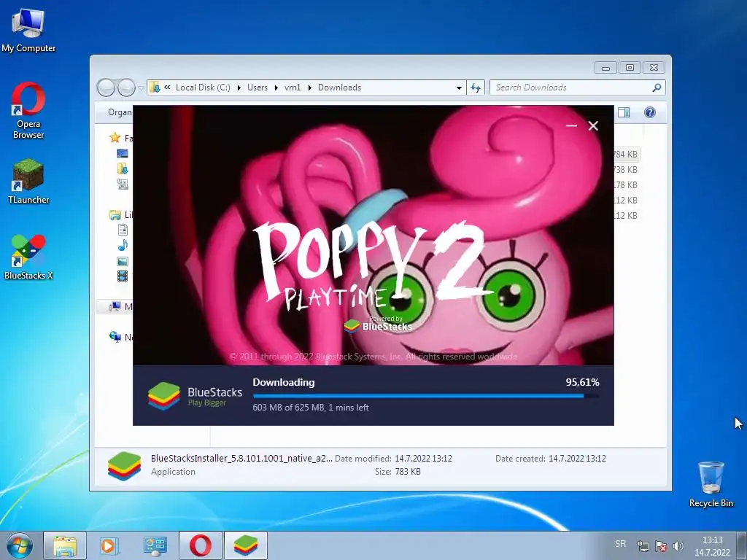Expand the arrow after vm1 breadcrumb
Image resolution: width=747 pixels, height=560 pixels.
point(309,87)
